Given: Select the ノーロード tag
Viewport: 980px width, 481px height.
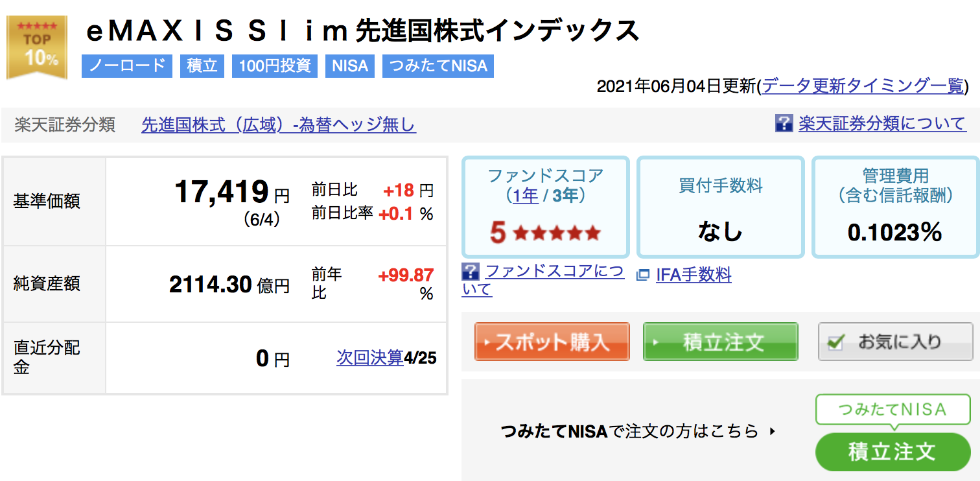Looking at the screenshot, I should point(127,65).
